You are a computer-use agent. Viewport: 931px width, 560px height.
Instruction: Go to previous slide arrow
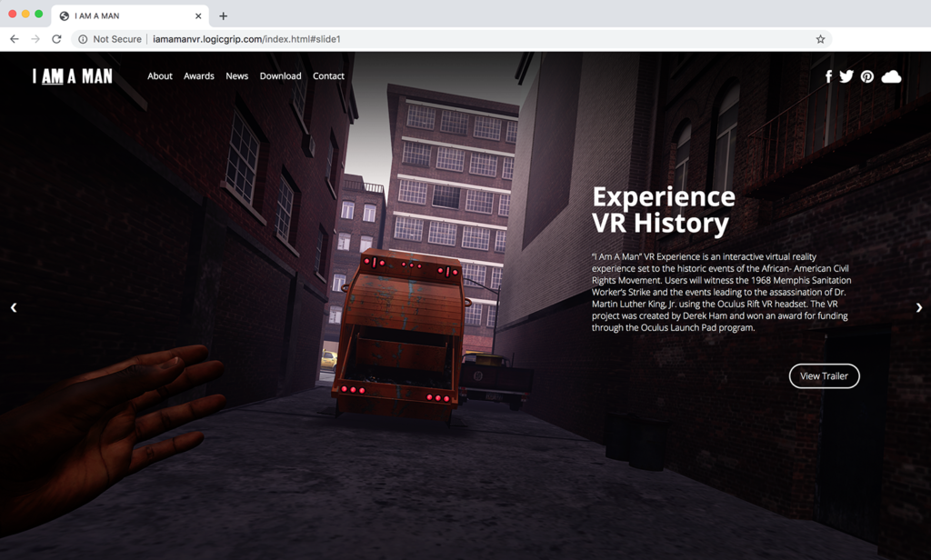tap(14, 307)
